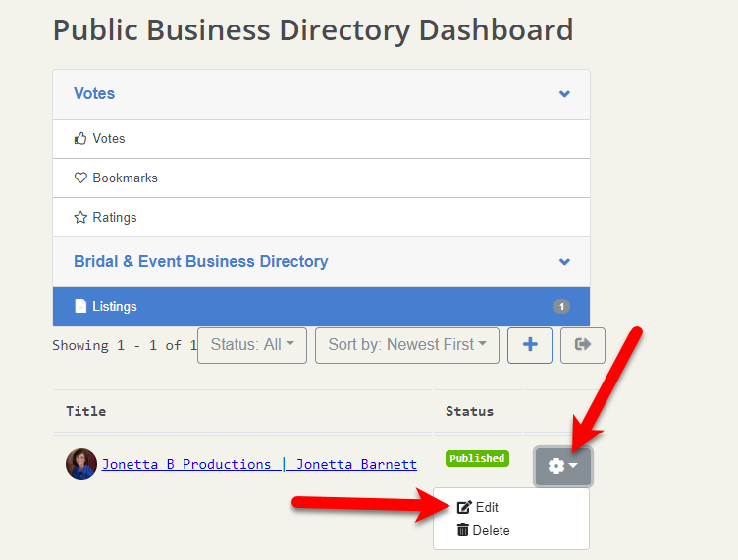Open Bridal & Event Business Directory heading
Image resolution: width=738 pixels, height=560 pixels.
tap(201, 261)
